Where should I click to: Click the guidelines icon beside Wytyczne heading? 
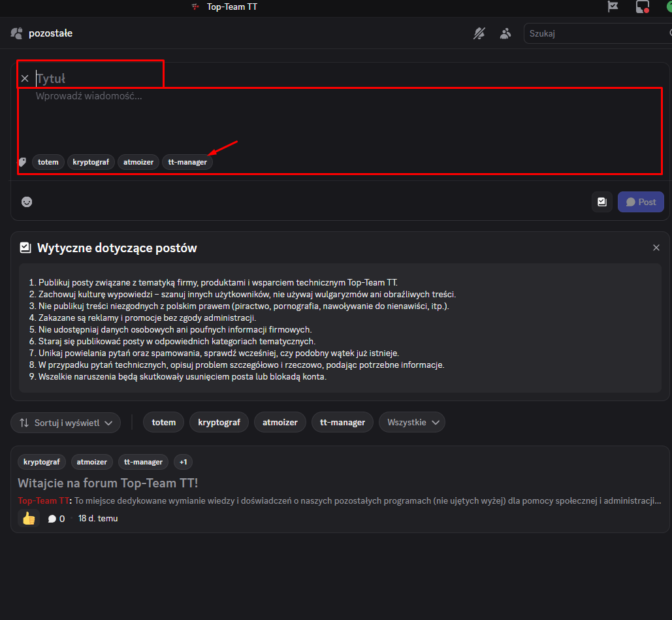[25, 248]
